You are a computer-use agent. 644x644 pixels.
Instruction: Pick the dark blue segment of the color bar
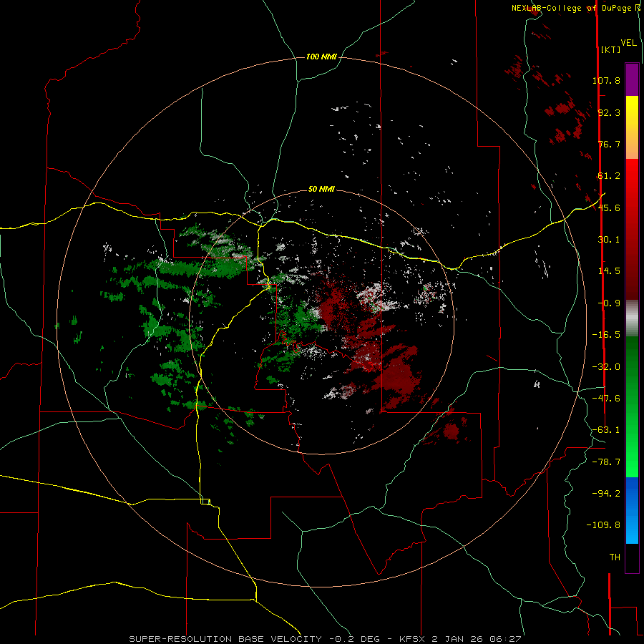click(632, 493)
